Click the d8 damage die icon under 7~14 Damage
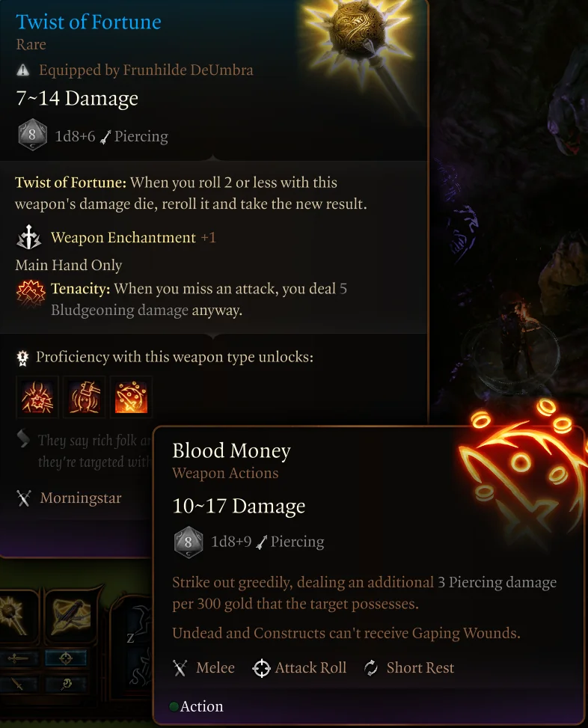Viewport: 588px width, 728px height. [32, 135]
